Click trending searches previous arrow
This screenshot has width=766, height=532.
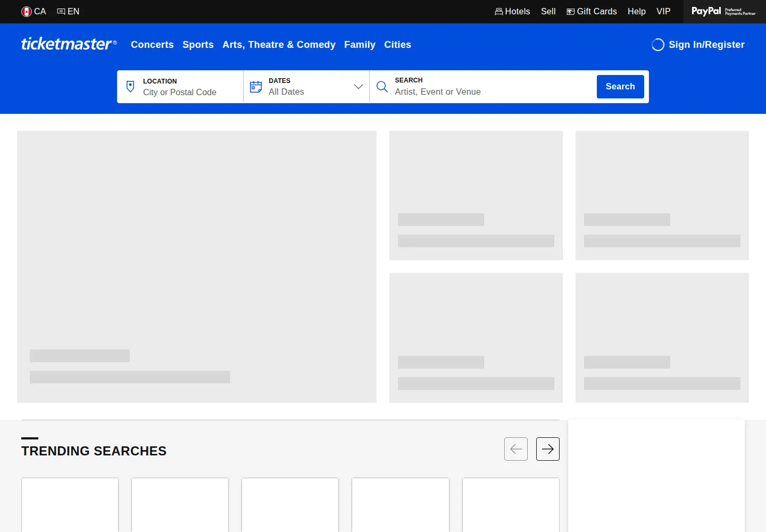coord(516,449)
